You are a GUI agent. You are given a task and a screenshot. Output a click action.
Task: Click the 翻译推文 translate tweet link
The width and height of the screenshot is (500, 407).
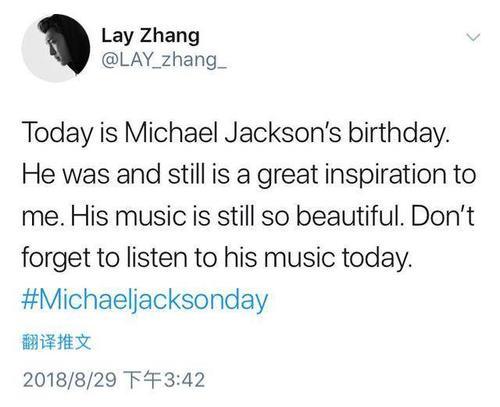(57, 342)
